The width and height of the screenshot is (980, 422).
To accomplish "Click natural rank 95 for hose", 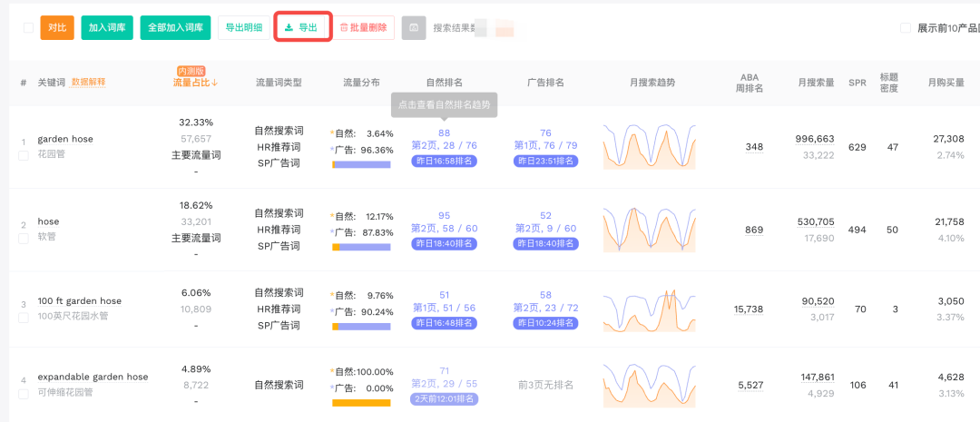I will pyautogui.click(x=445, y=216).
